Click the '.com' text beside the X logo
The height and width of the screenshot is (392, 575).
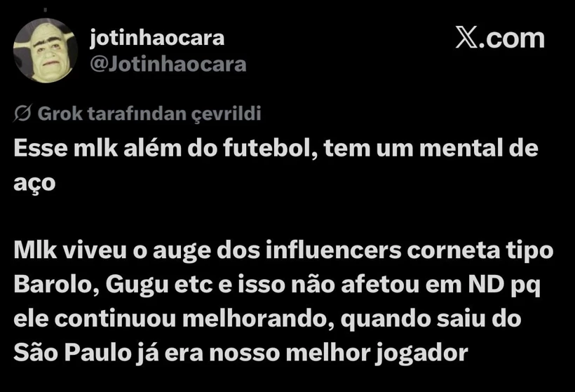click(x=512, y=38)
